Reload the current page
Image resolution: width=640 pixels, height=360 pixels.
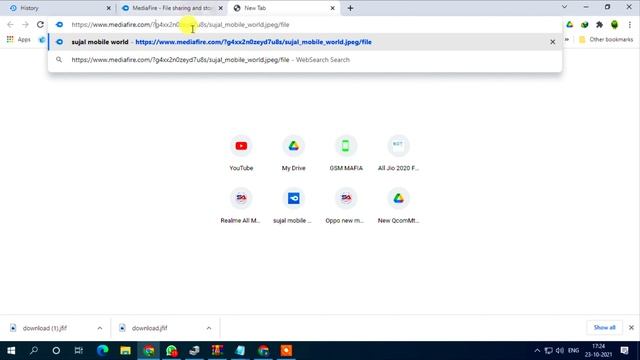tap(40, 24)
